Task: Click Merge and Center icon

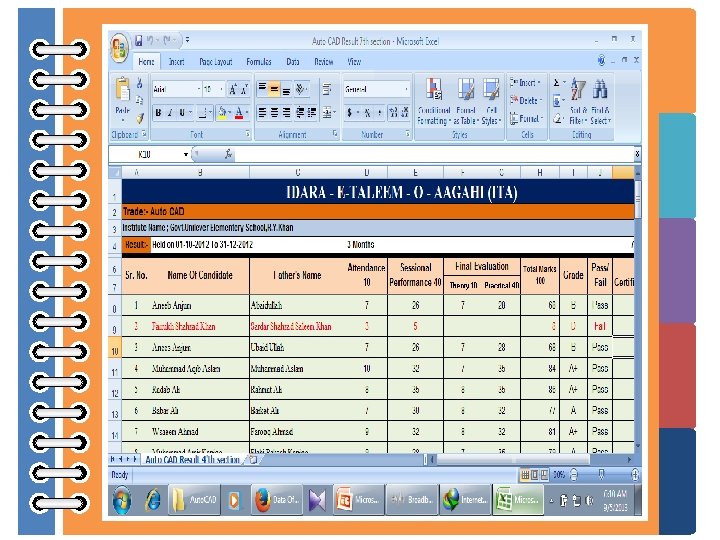Action: pyautogui.click(x=327, y=112)
